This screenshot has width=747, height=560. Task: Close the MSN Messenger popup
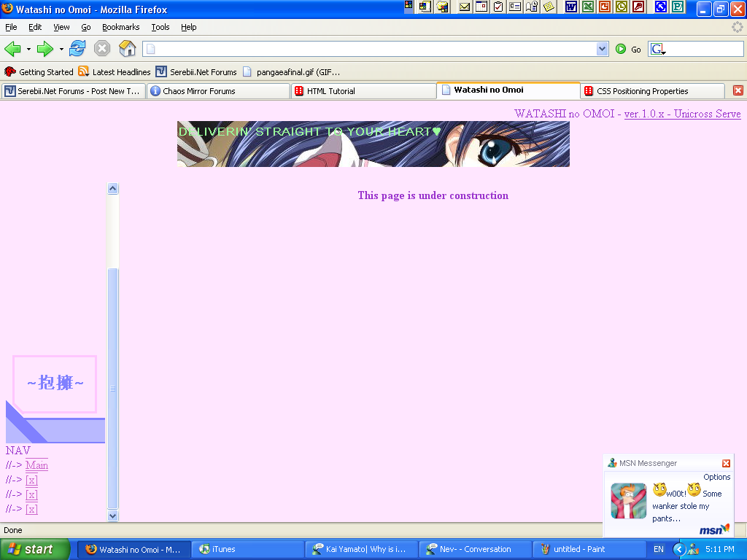click(726, 463)
